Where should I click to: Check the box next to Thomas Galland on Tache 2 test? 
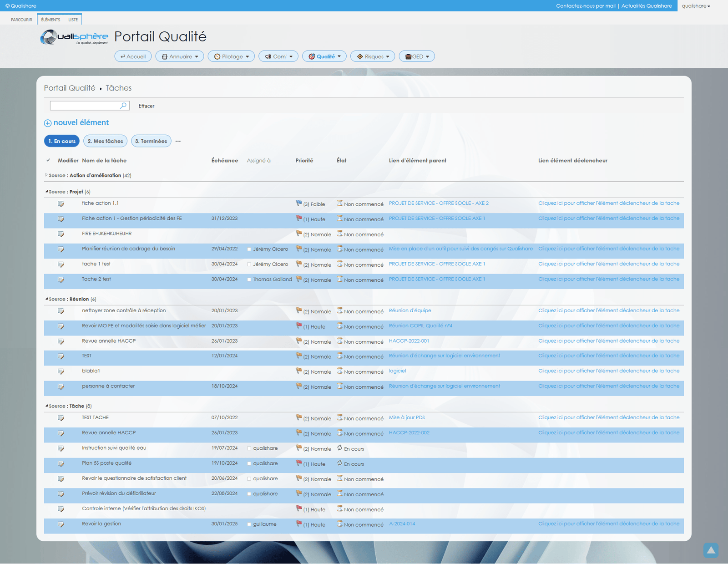pos(249,279)
